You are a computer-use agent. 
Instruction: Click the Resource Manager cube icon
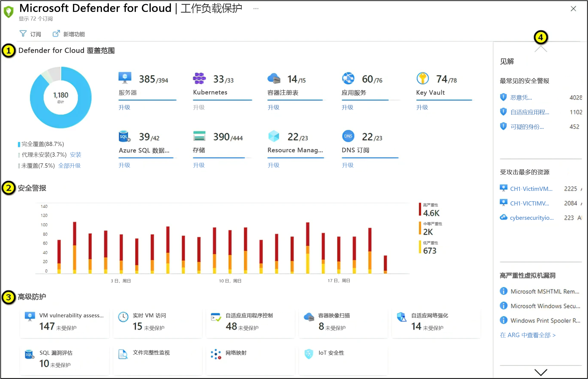274,136
